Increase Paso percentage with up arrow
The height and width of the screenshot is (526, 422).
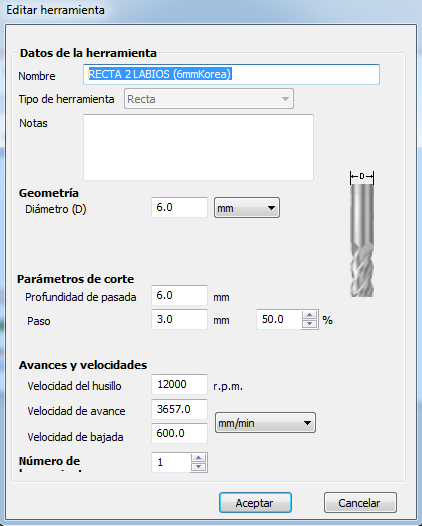point(310,315)
